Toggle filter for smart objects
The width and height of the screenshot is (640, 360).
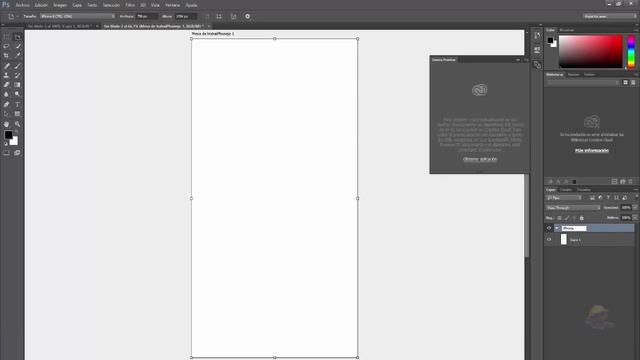click(x=624, y=198)
